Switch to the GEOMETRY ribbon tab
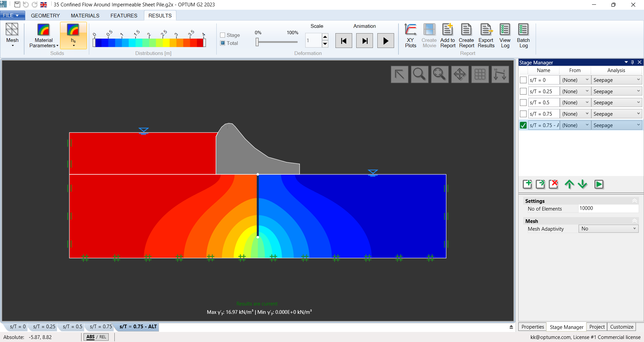The height and width of the screenshot is (342, 644). coord(45,15)
